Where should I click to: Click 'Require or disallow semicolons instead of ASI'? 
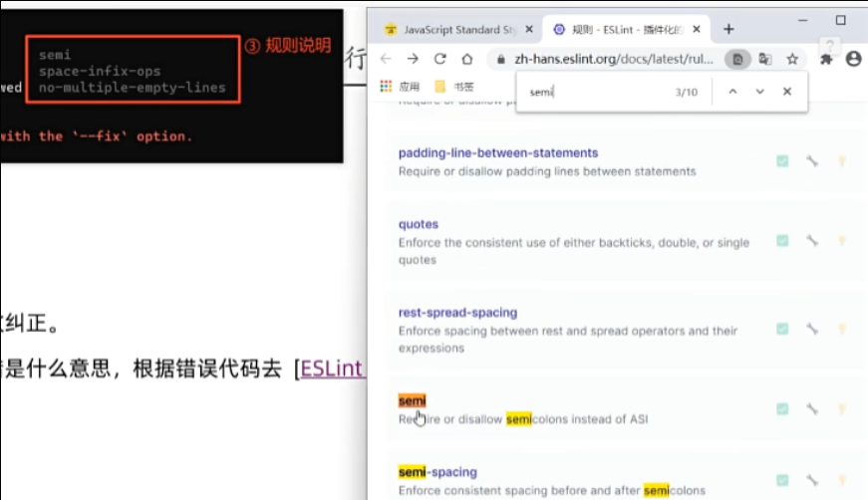[523, 419]
